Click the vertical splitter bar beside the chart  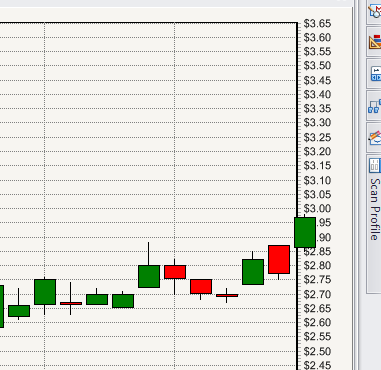coord(355,185)
